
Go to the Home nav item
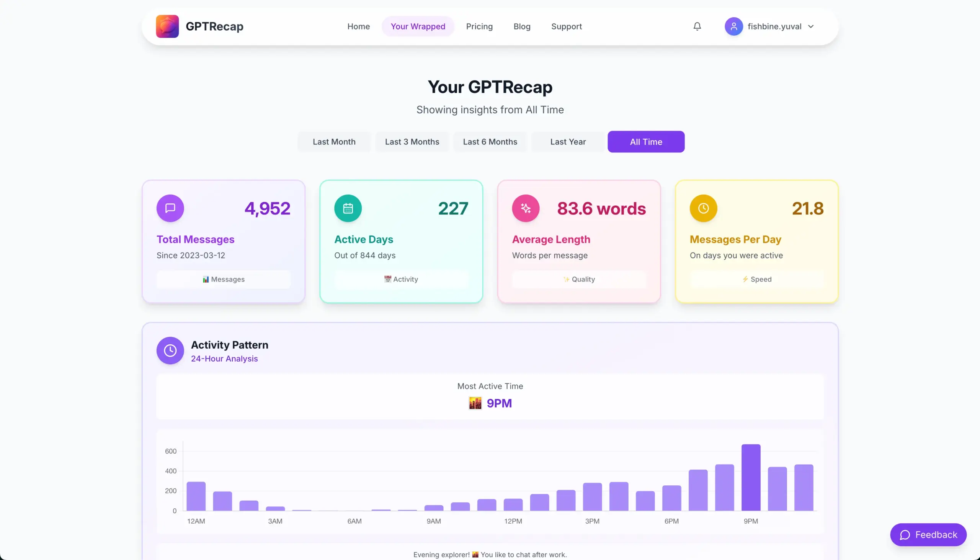[x=359, y=26]
